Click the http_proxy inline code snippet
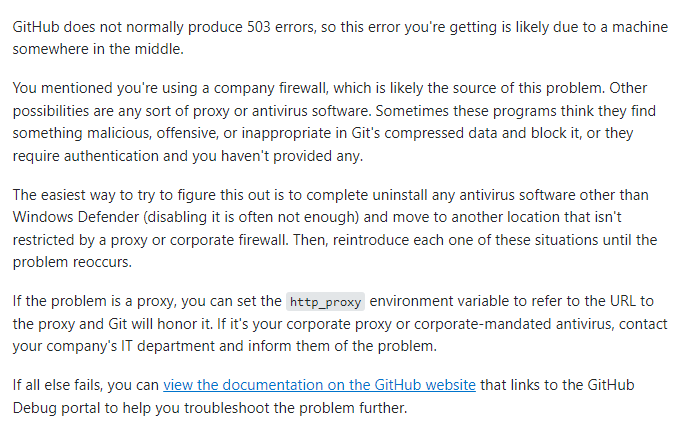697x432 pixels. tap(325, 302)
